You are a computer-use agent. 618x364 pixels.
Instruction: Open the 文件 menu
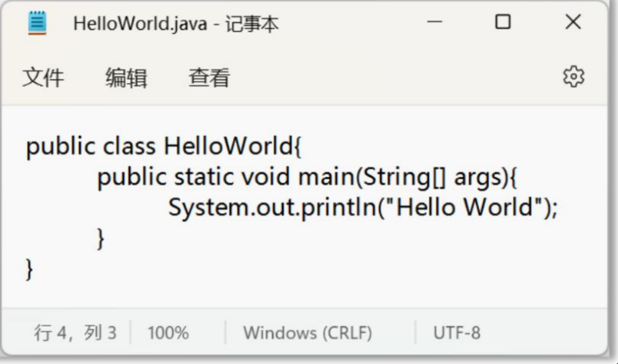pos(43,78)
